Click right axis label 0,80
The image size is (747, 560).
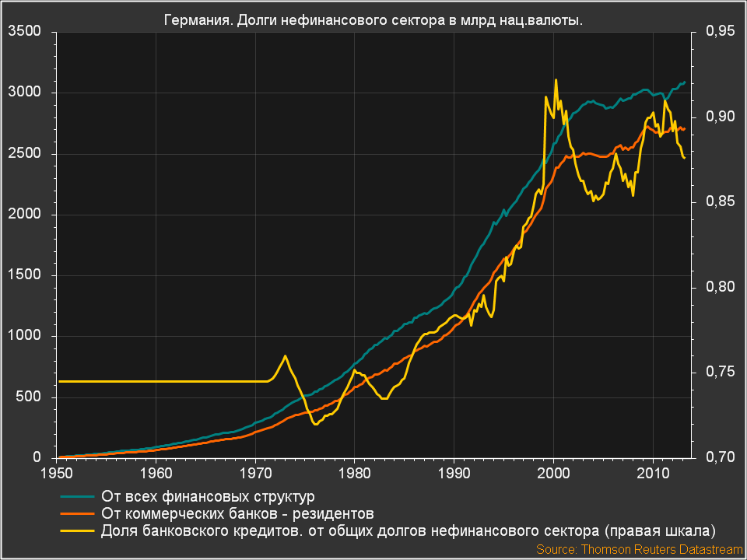tap(720, 287)
